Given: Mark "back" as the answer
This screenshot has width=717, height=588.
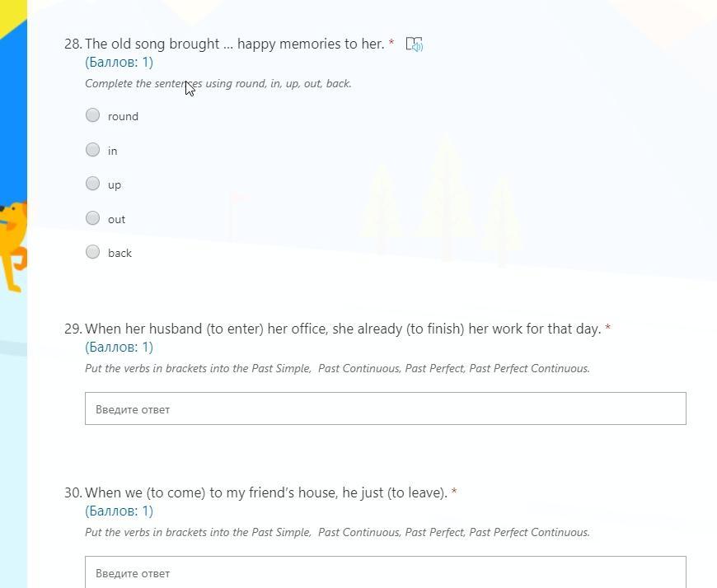Looking at the screenshot, I should 93,252.
